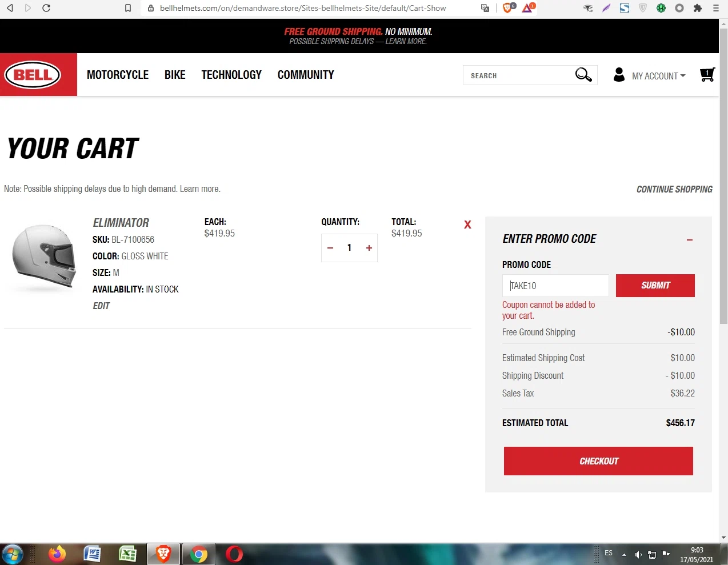This screenshot has width=728, height=565.
Task: Click the gray shield extension icon
Action: pos(643,8)
